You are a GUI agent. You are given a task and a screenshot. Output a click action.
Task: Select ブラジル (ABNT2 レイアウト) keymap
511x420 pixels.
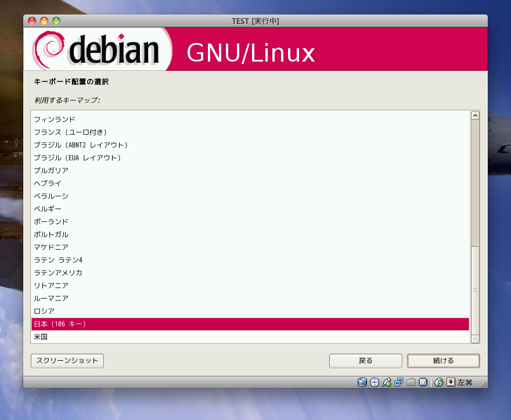250,145
